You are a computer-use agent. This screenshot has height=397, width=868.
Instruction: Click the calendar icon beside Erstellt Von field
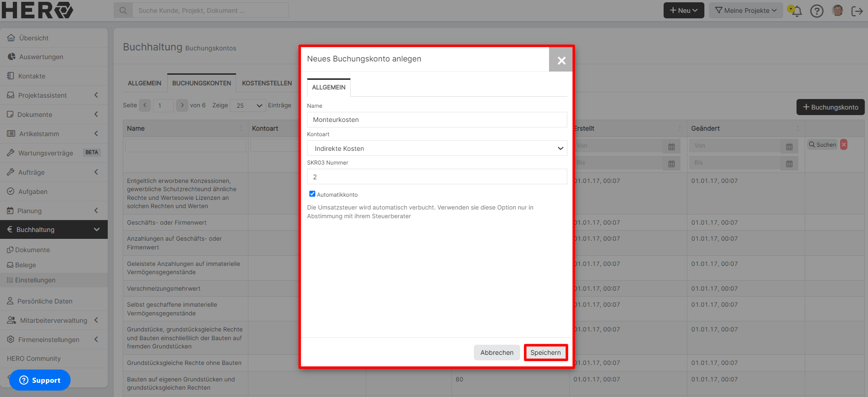click(x=671, y=147)
